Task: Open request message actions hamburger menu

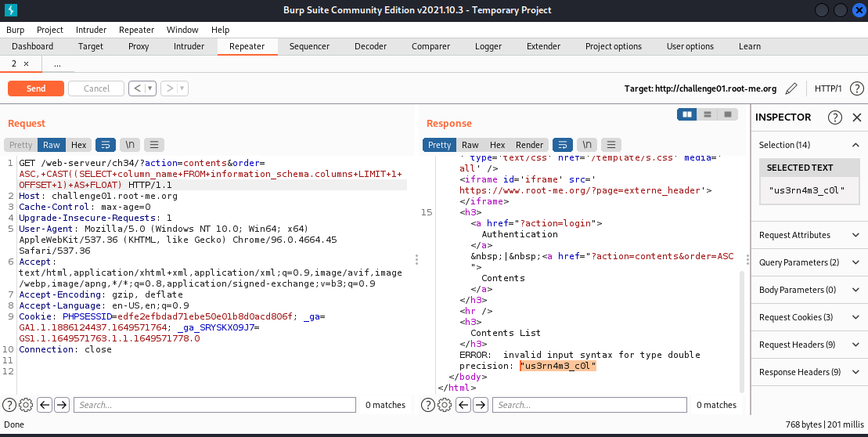Action: tap(154, 145)
